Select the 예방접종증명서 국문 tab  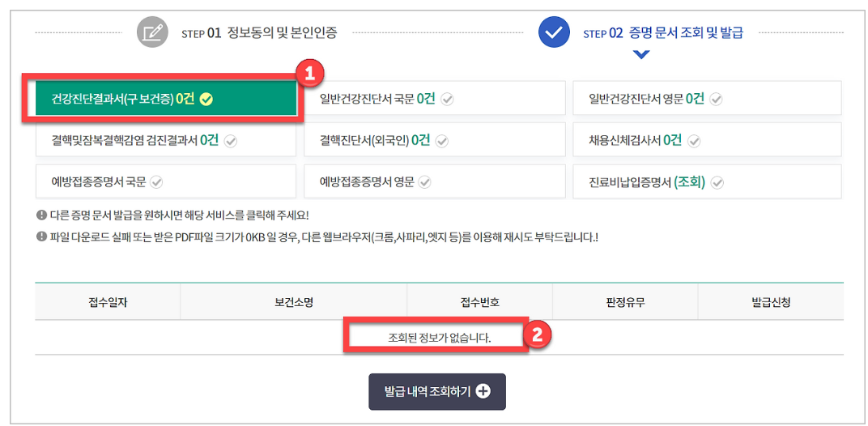(105, 182)
